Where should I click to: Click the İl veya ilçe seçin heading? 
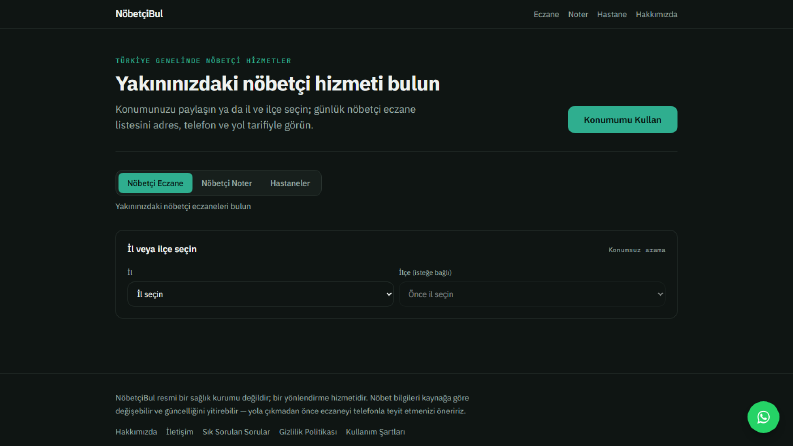(x=162, y=249)
